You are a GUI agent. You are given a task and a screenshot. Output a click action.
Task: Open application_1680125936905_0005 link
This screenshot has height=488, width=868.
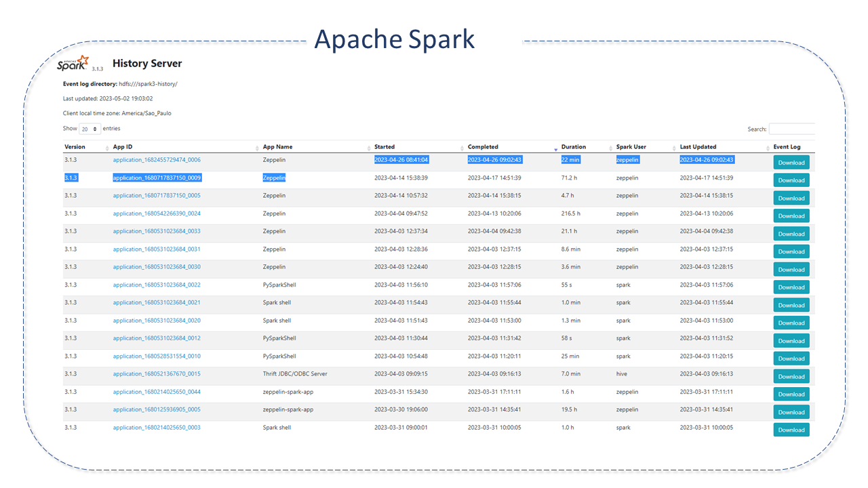[157, 409]
